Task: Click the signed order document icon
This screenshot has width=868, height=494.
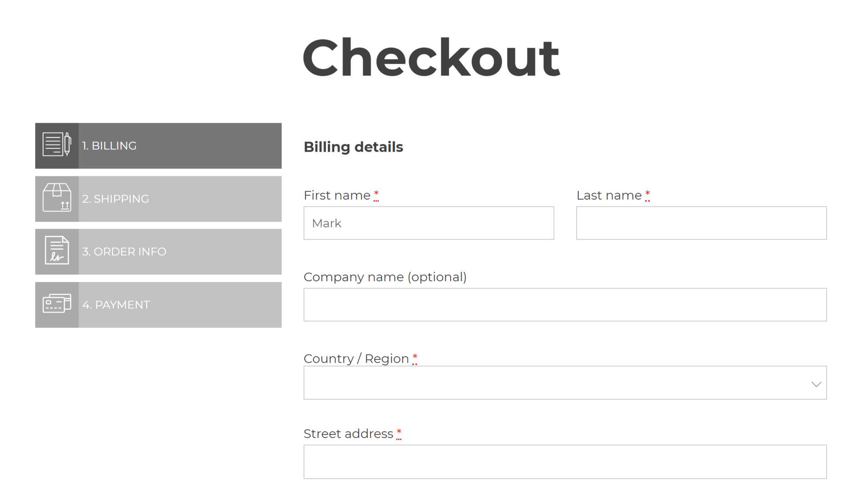Action: [x=57, y=251]
